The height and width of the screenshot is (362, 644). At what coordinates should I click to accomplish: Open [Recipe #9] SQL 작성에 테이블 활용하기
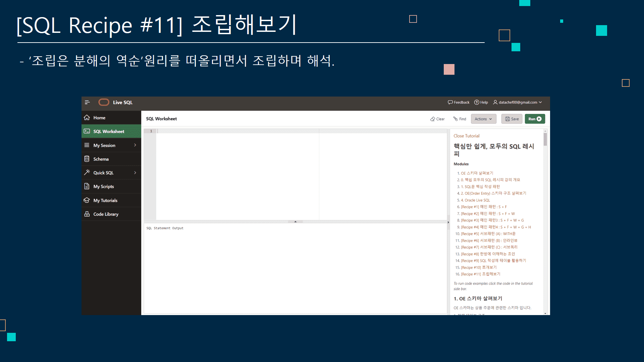(493, 260)
